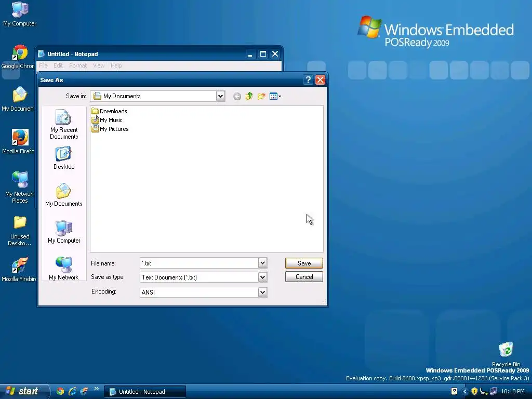This screenshot has width=532, height=399.
Task: Select the Recycle Bin desktop icon
Action: (x=506, y=354)
